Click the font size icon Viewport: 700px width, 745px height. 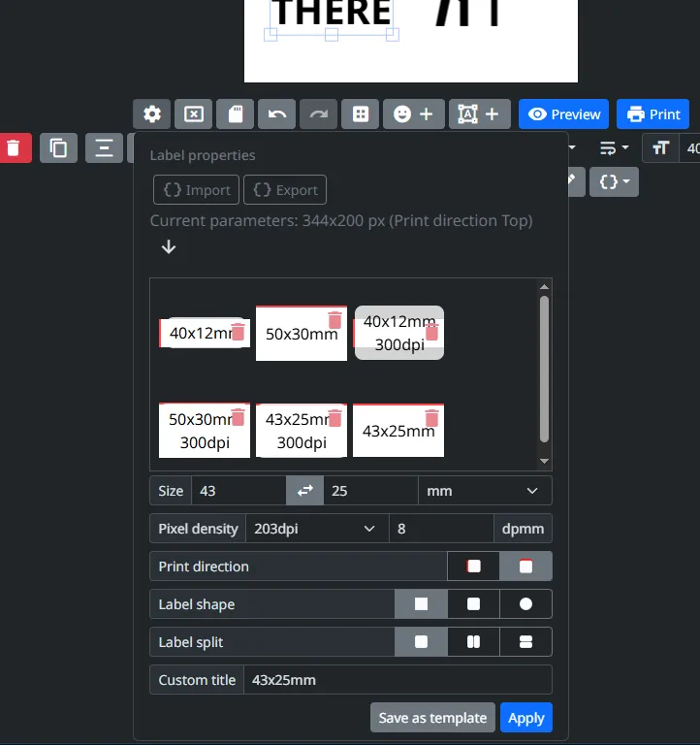pos(660,148)
